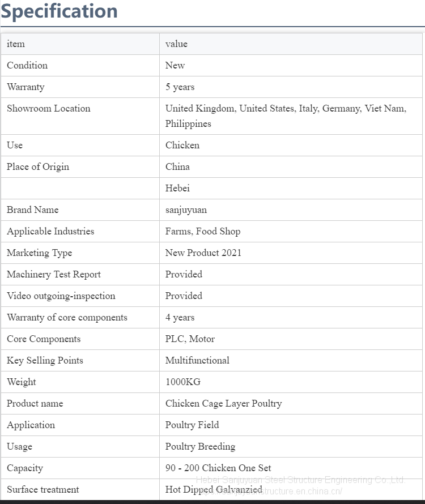
Task: Click the Specification heading
Action: tap(59, 11)
